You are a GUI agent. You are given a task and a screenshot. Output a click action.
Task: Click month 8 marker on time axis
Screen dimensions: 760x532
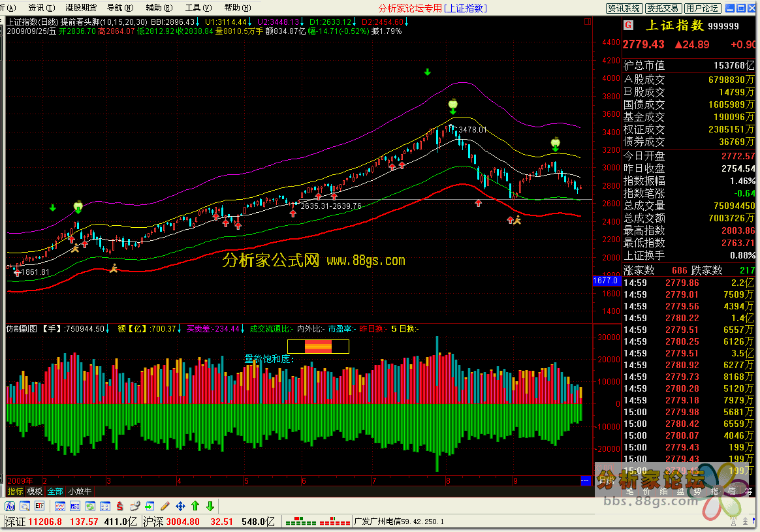(x=448, y=480)
